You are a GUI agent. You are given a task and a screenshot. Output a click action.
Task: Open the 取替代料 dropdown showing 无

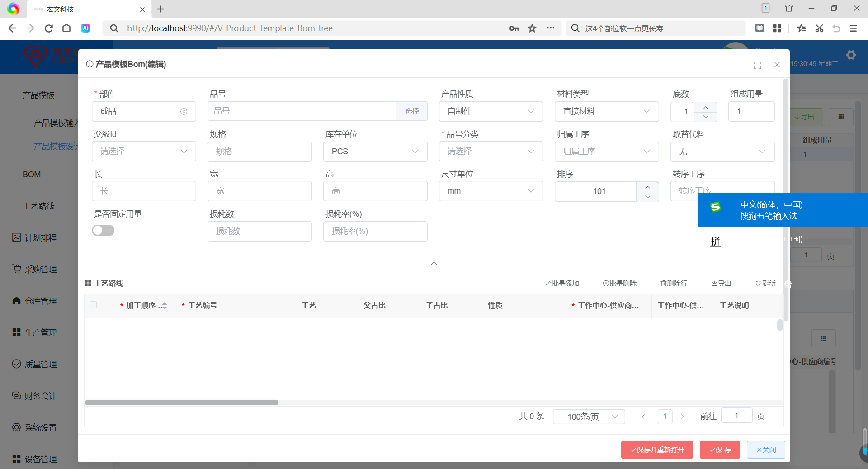pyautogui.click(x=722, y=152)
